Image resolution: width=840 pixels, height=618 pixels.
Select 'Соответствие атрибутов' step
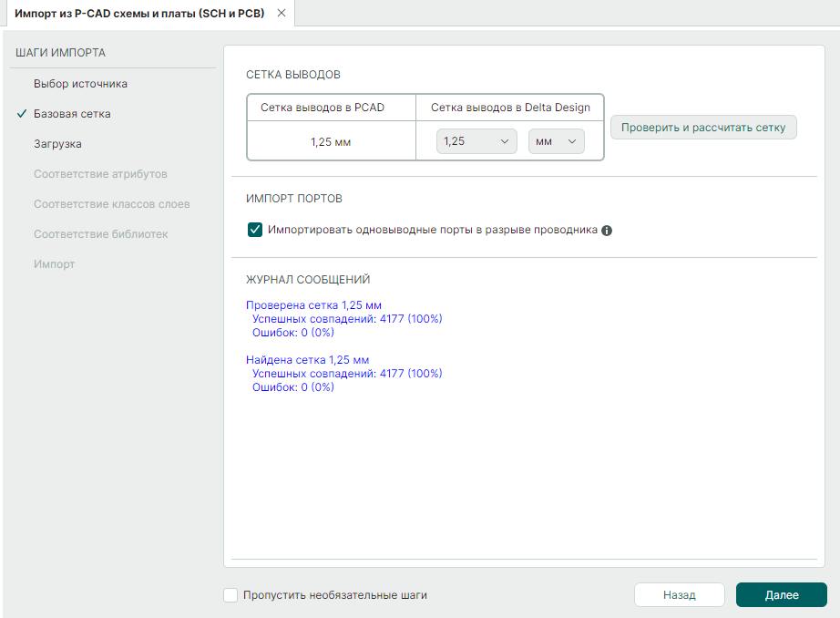click(x=100, y=174)
